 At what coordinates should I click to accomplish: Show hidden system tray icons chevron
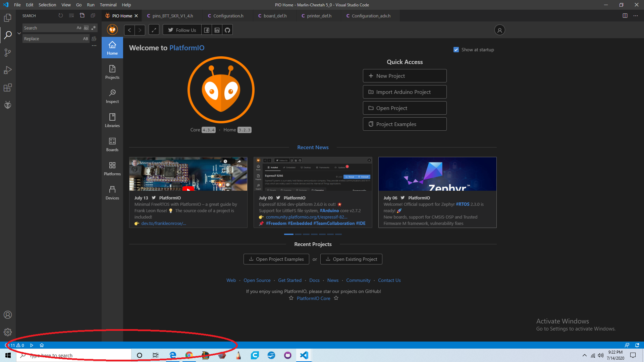click(x=585, y=355)
